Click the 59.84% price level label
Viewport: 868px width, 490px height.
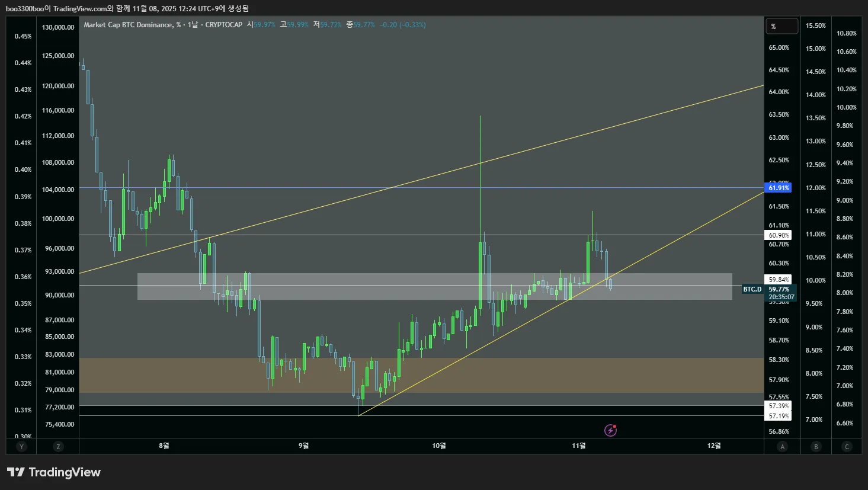[x=779, y=280]
